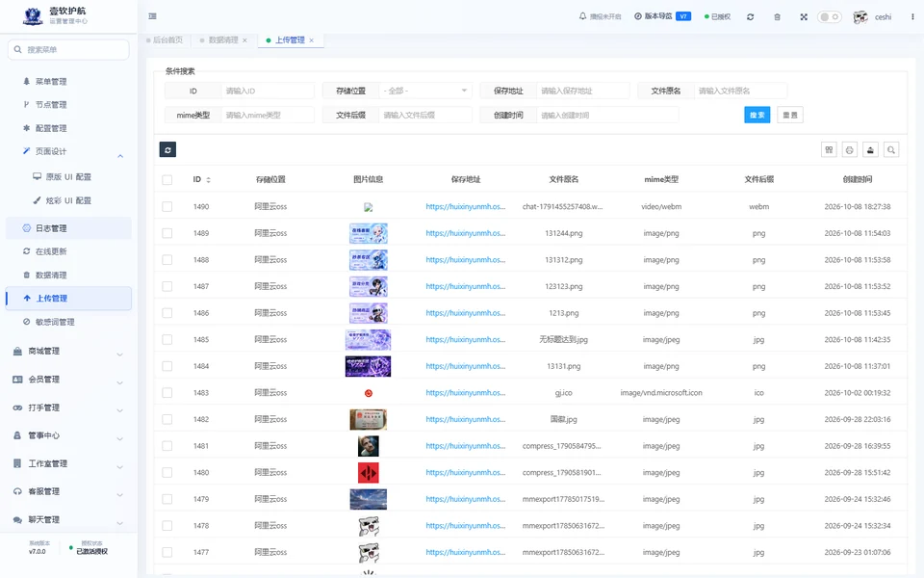This screenshot has height=578, width=924.
Task: Open the thumbnail image for row 1484
Action: [369, 366]
